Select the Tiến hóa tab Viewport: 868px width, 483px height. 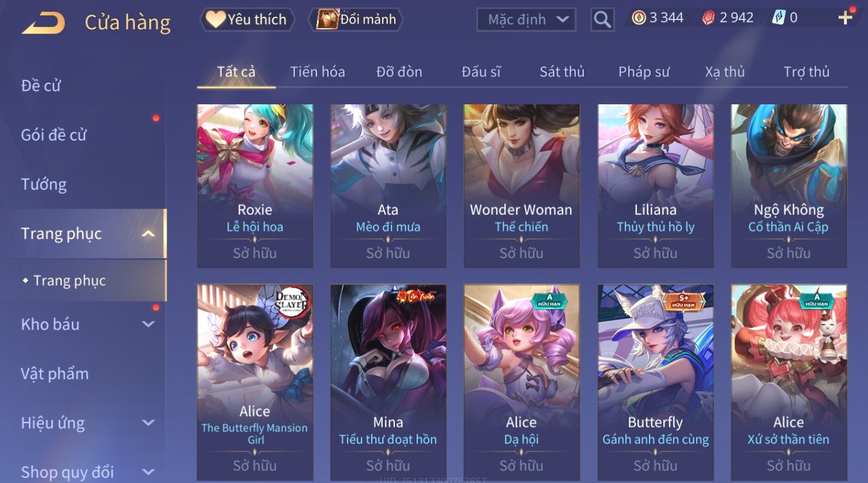coord(318,71)
